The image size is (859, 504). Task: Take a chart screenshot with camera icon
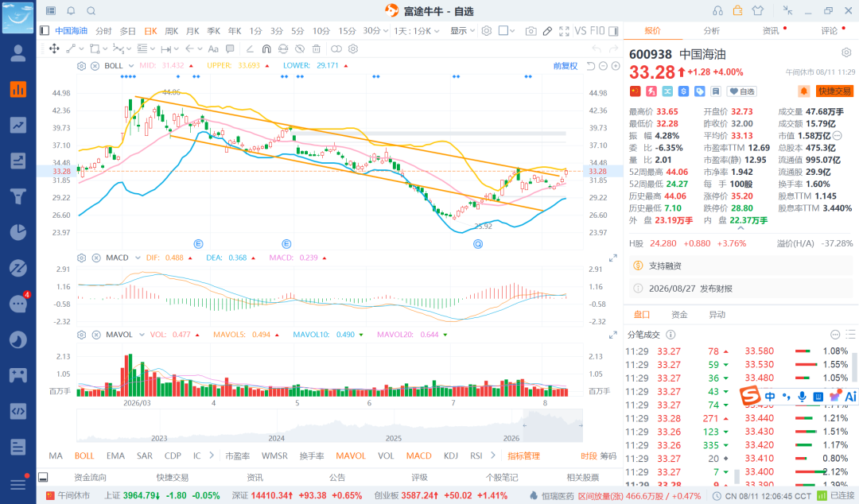(531, 31)
